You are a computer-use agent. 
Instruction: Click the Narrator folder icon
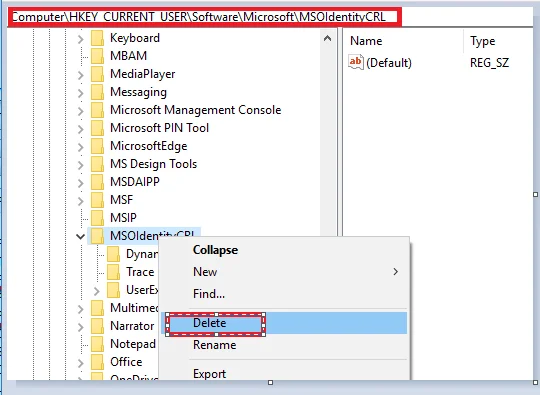click(x=97, y=326)
